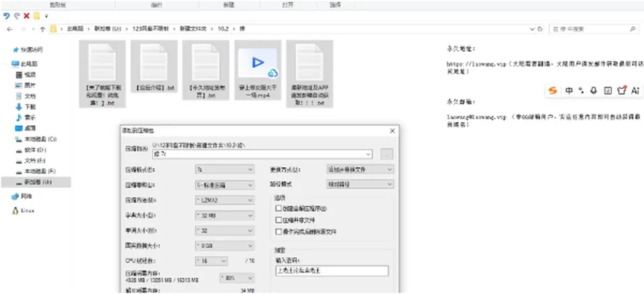Open the update mode dropdown in 7-Zip dialog
644x294 pixels.
tap(360, 169)
